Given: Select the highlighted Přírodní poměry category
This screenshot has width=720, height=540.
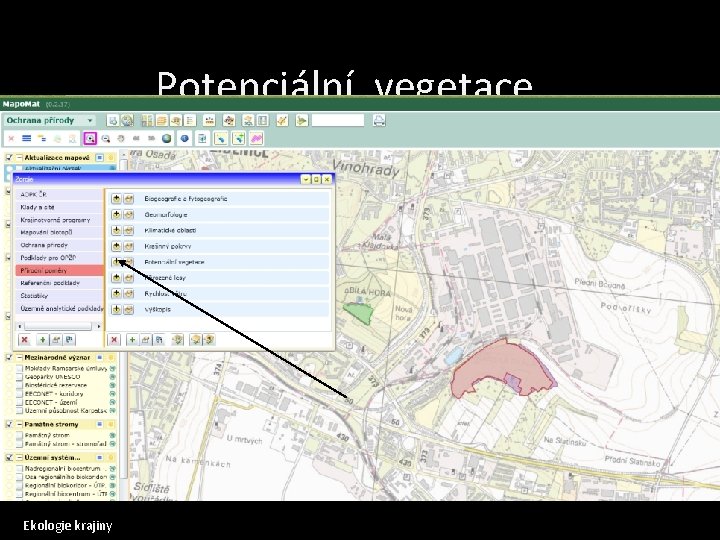Looking at the screenshot, I should tap(60, 270).
